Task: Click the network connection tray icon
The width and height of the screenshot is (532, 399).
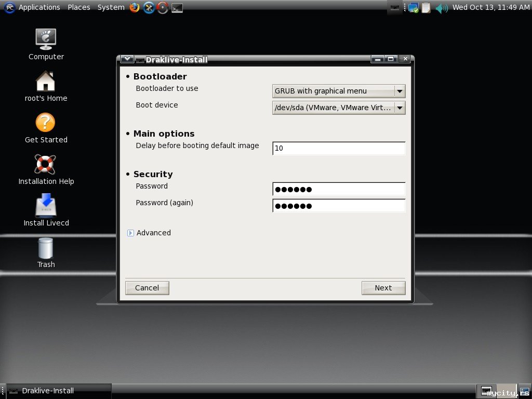Action: pyautogui.click(x=414, y=8)
